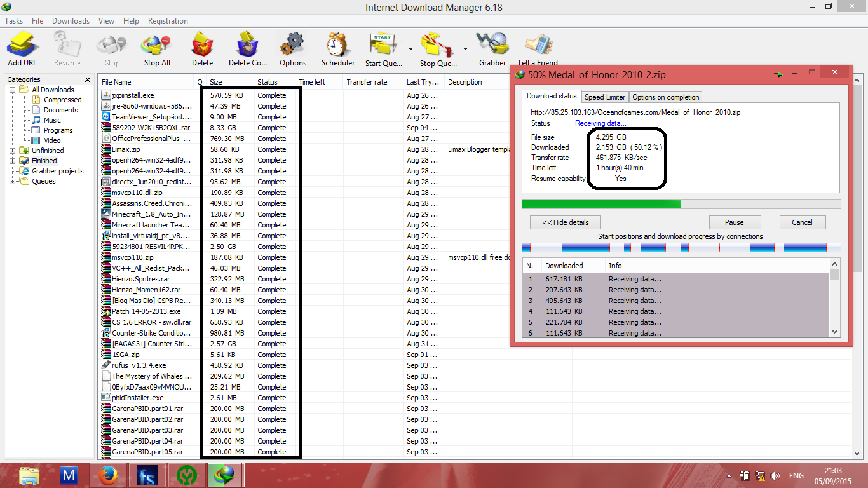Click the connections progress segment bar
The image size is (868, 488).
click(x=681, y=248)
